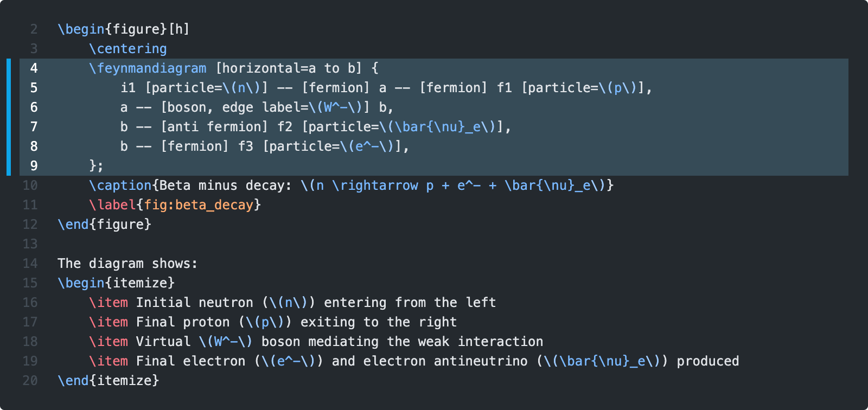Viewport: 868px width, 410px height.
Task: Click the \feynmandiagram command on line 4
Action: click(x=148, y=68)
